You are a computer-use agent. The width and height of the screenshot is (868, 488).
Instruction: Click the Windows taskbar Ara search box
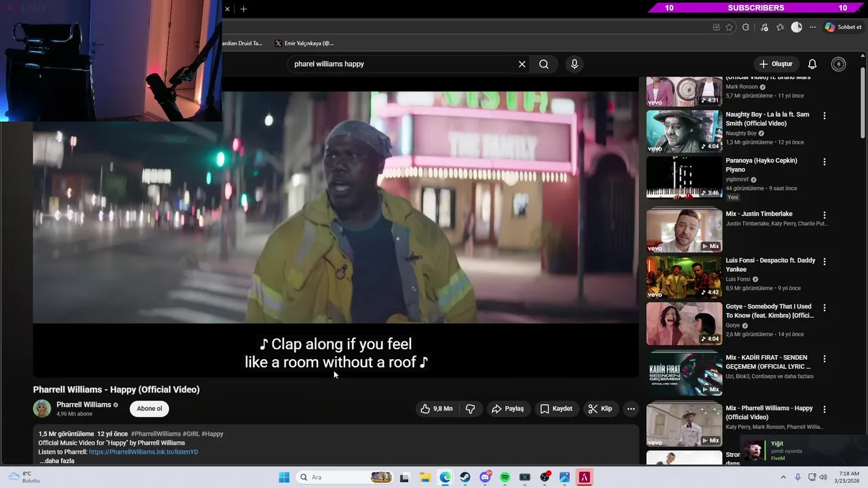point(346,477)
